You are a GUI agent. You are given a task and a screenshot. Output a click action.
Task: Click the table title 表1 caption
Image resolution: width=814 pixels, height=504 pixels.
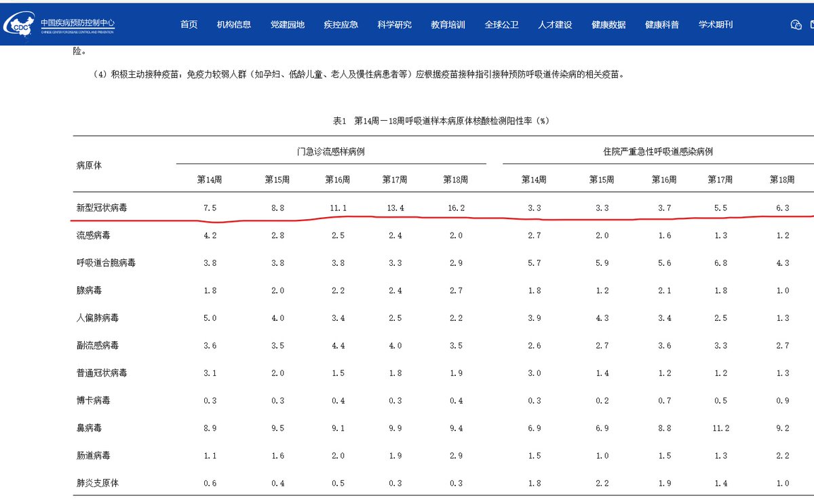pyautogui.click(x=441, y=121)
